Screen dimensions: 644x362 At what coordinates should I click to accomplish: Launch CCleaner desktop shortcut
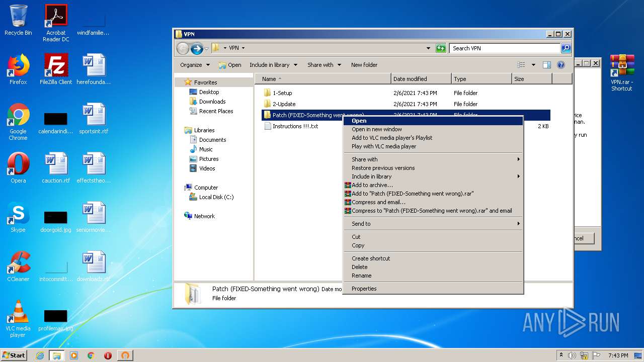(18, 266)
